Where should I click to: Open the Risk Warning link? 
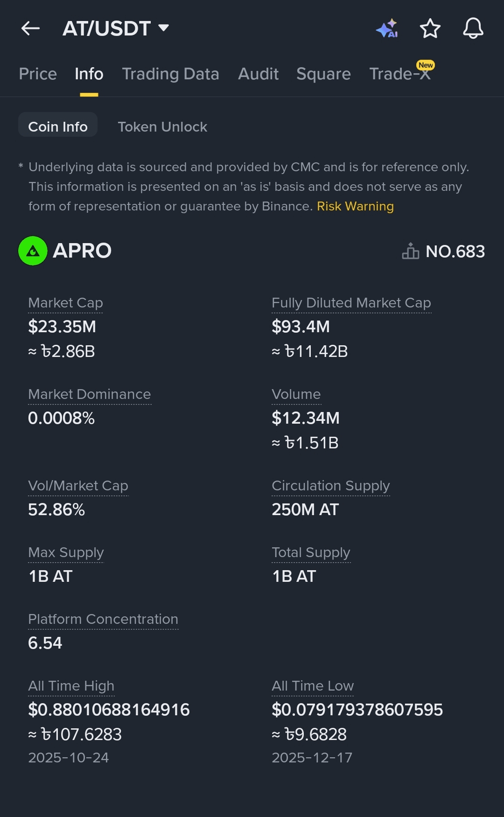pyautogui.click(x=355, y=206)
